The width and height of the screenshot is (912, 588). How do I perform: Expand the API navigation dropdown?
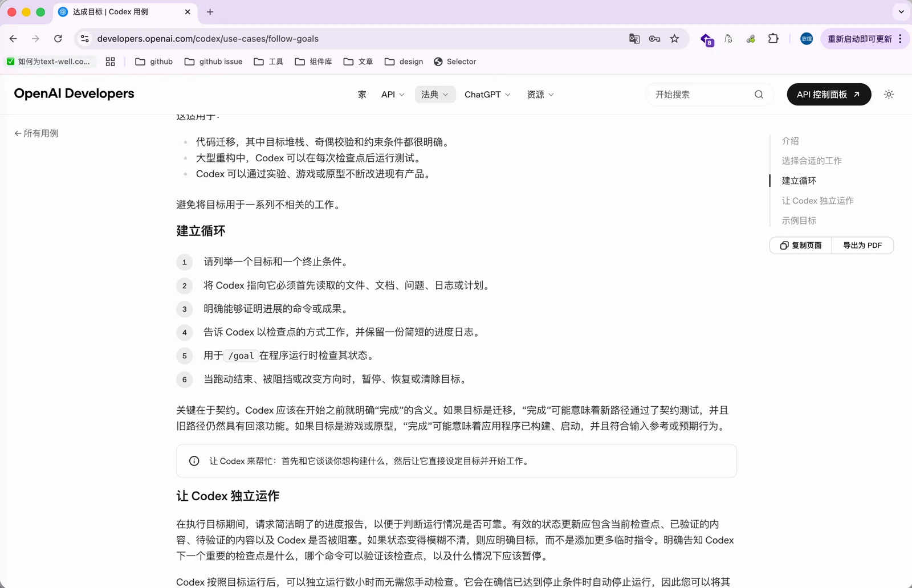point(393,95)
